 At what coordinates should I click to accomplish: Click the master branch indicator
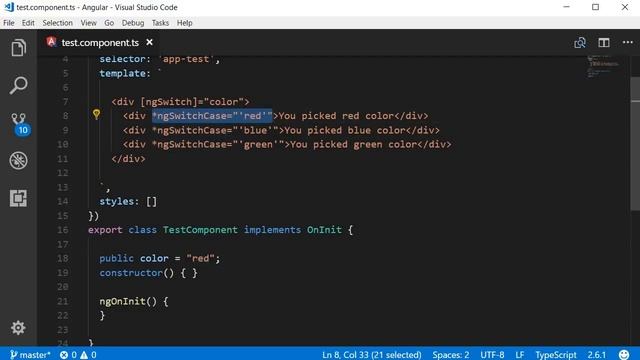(30, 354)
